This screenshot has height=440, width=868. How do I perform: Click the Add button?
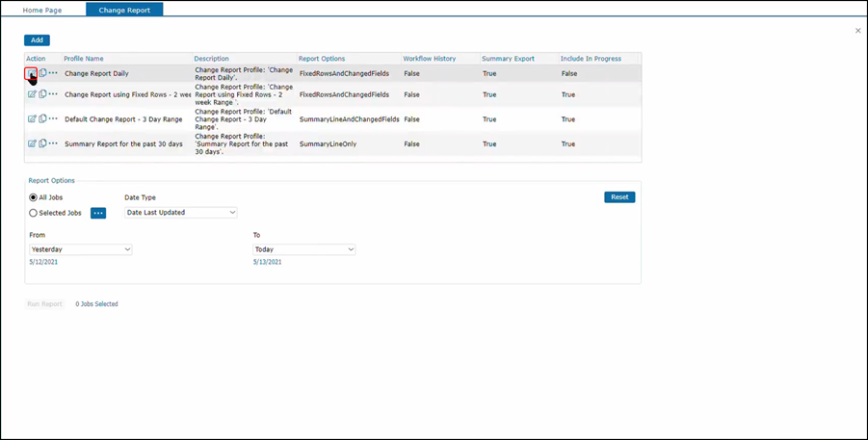pyautogui.click(x=37, y=40)
